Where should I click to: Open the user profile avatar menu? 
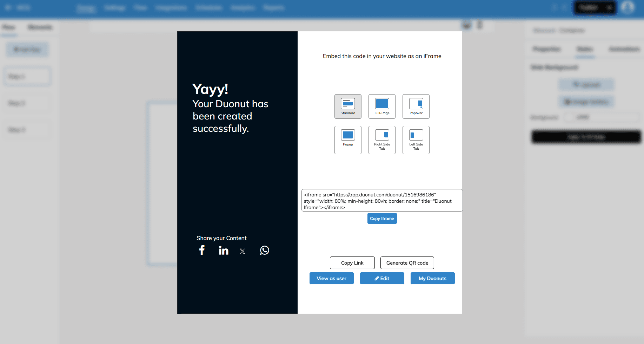[x=628, y=7]
